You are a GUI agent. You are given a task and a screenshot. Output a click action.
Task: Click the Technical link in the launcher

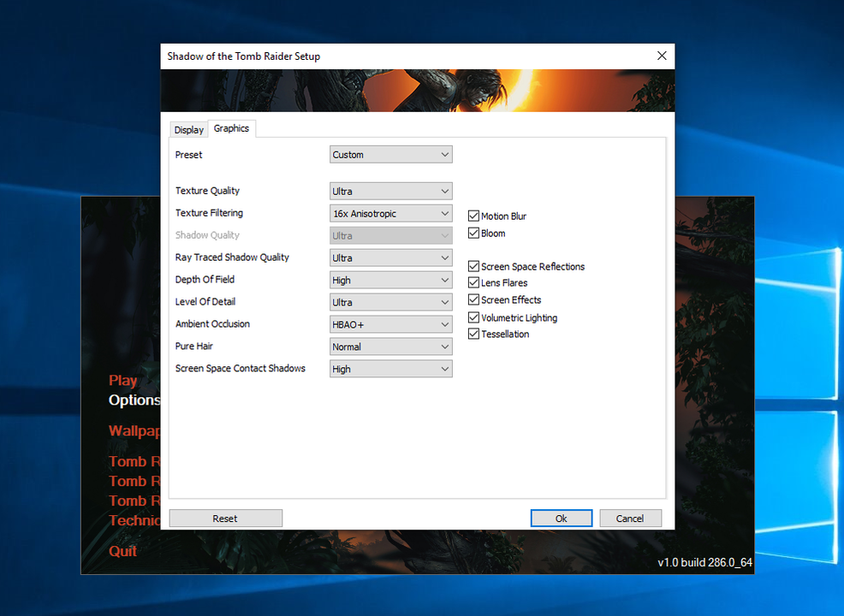(x=134, y=520)
